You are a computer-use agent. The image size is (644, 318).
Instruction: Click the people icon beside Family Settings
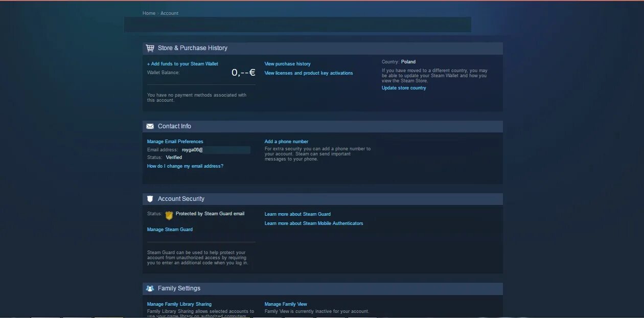point(150,288)
